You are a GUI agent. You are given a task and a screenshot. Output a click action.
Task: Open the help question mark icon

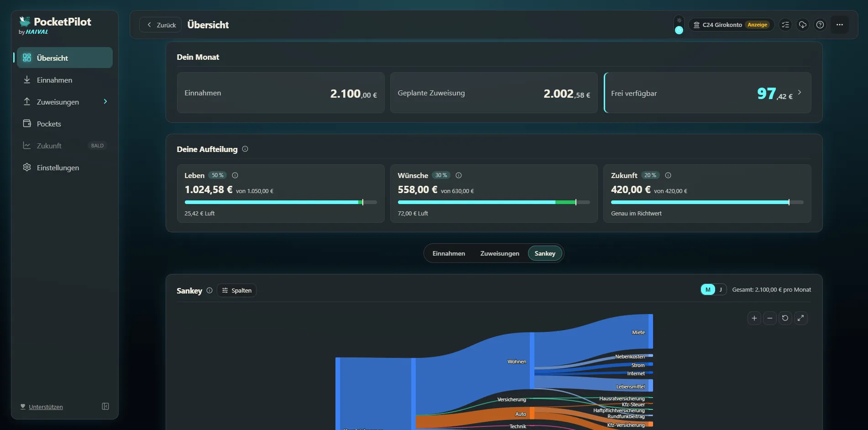click(820, 25)
